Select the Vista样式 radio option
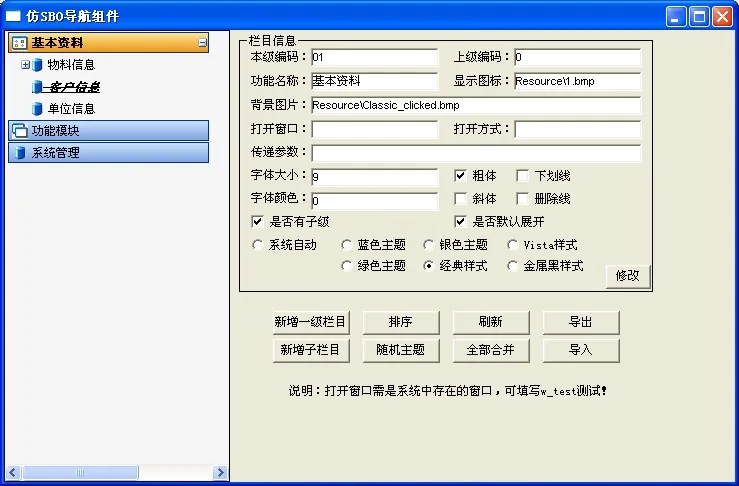 pos(513,245)
